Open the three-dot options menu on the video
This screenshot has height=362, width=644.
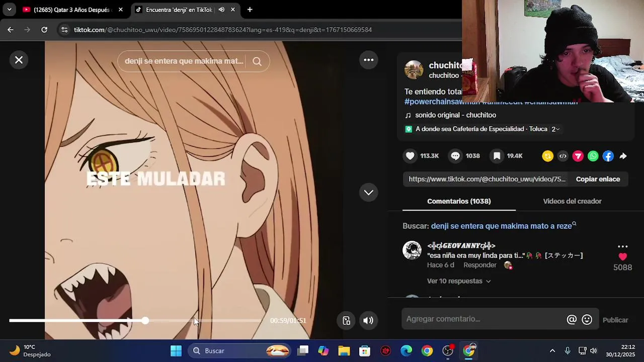tap(369, 60)
